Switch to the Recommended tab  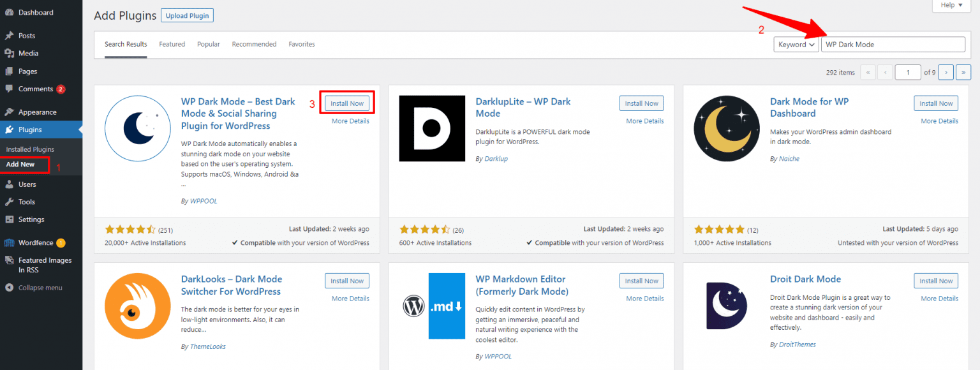click(254, 45)
